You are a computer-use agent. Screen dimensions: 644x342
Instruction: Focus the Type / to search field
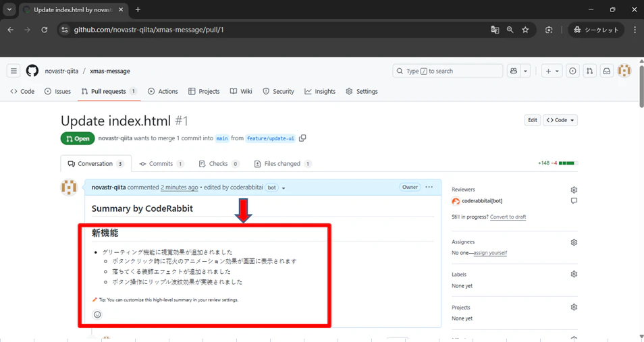(448, 71)
